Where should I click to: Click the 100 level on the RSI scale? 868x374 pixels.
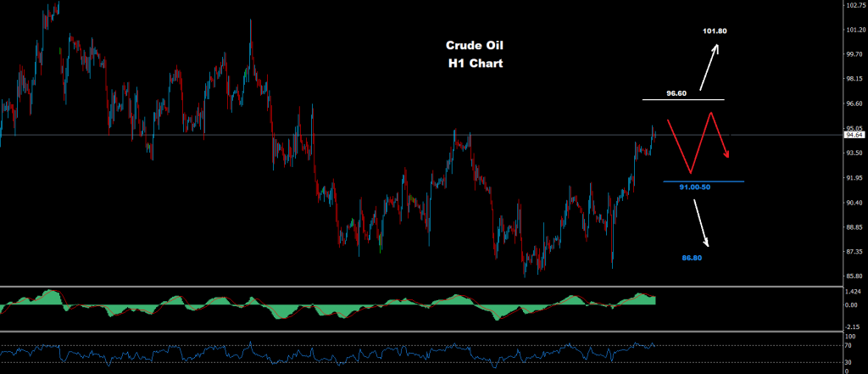850,337
